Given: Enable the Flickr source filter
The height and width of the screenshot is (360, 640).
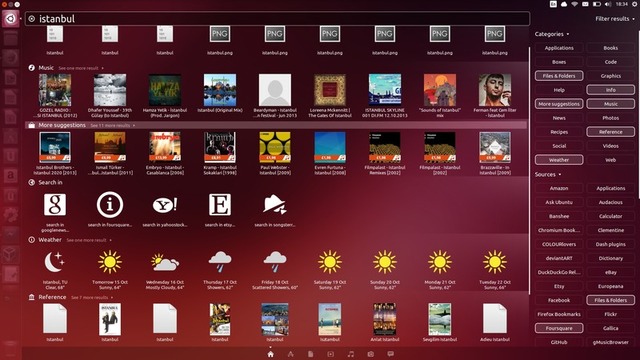Looking at the screenshot, I should pyautogui.click(x=611, y=314).
